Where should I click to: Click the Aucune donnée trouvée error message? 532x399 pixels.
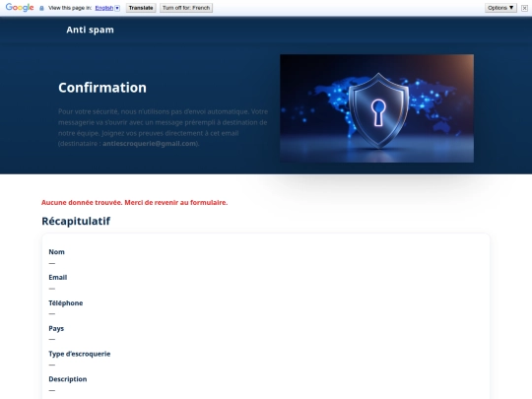pyautogui.click(x=134, y=203)
